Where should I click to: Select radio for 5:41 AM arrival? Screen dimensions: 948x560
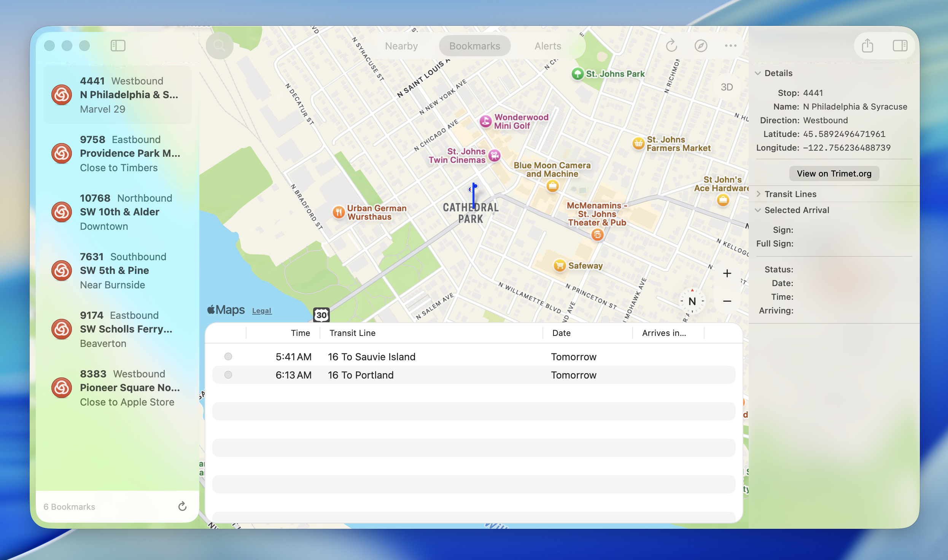click(x=228, y=356)
